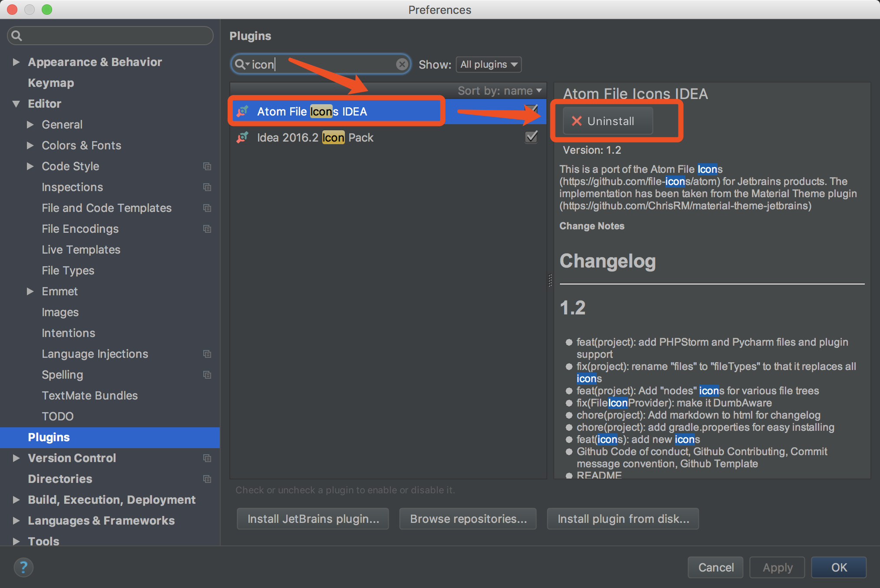Screen dimensions: 880x588
Task: Disable the Idea 2016.2 Icon Pack checkbox
Action: [x=531, y=137]
